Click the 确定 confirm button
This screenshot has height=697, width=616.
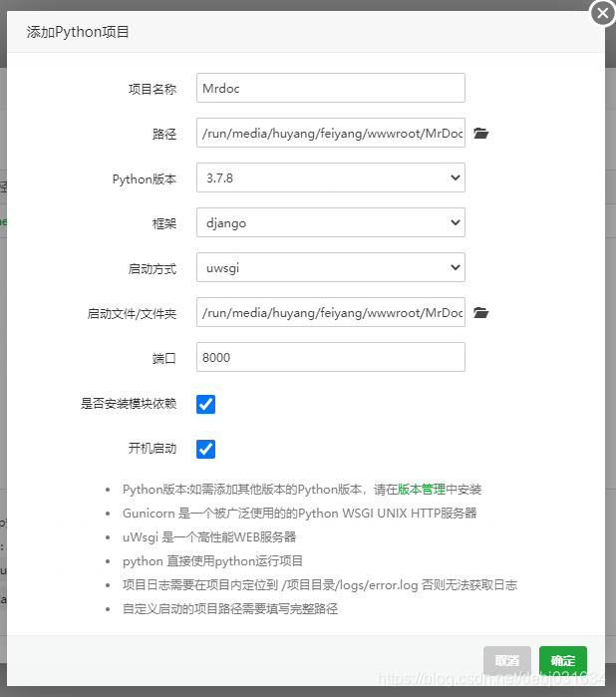point(562,660)
